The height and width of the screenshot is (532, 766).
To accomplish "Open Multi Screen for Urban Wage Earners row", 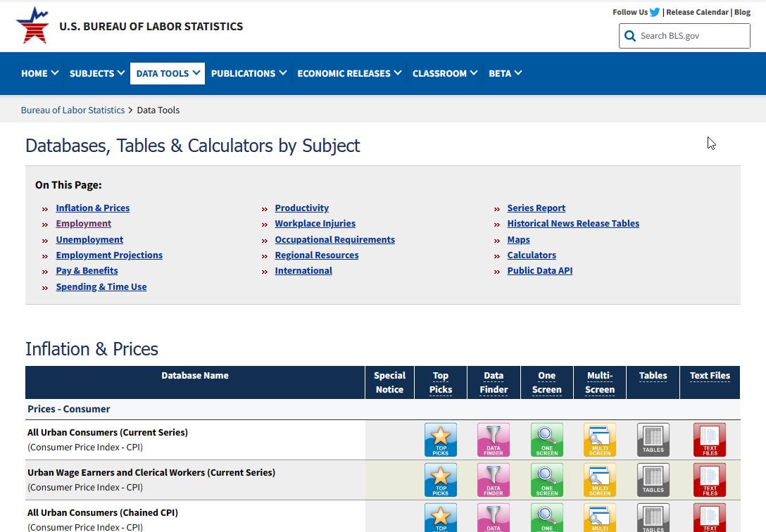I will 600,480.
